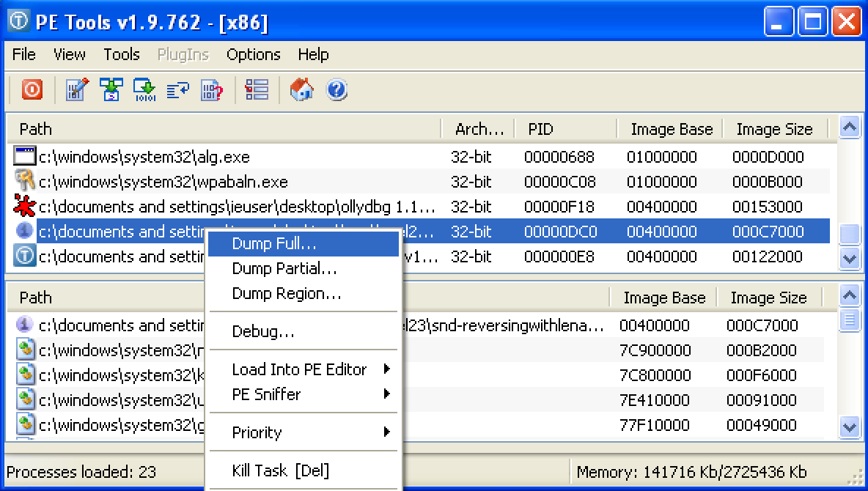Click the module icon for base 7E410000
This screenshot has width=868, height=491.
pos(24,399)
